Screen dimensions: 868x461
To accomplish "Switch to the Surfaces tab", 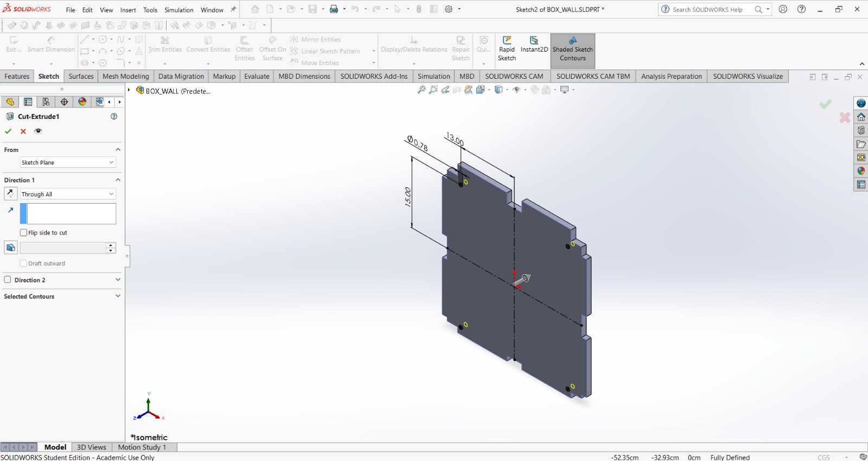I will (x=81, y=77).
